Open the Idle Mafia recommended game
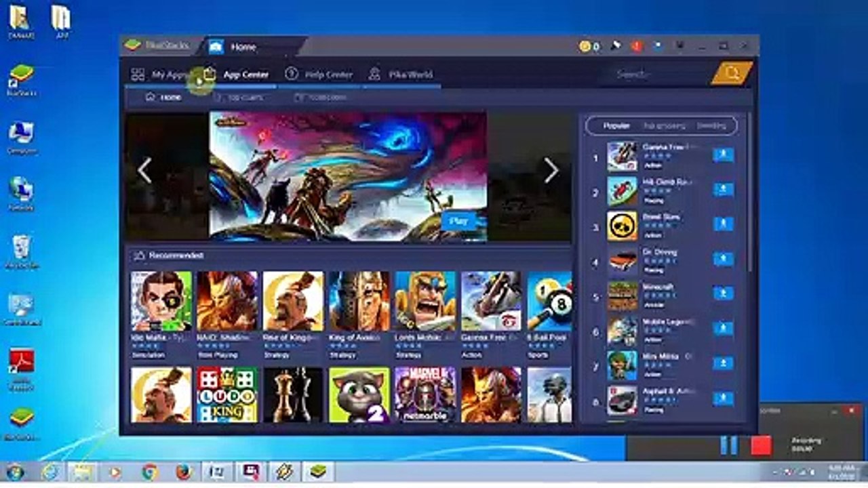Screen dimensions: 868x488 tap(161, 301)
